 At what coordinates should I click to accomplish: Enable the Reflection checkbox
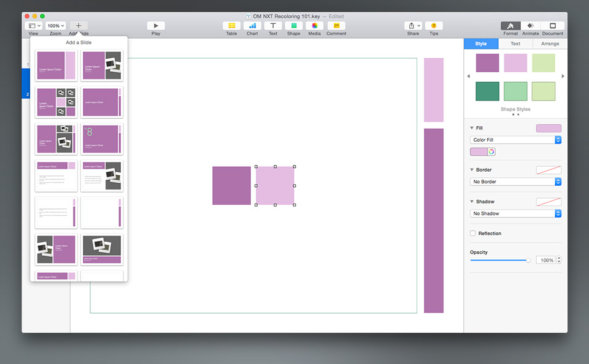472,233
